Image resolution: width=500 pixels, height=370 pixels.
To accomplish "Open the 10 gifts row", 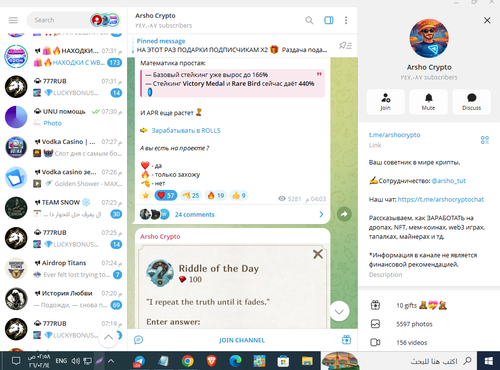I will (429, 305).
